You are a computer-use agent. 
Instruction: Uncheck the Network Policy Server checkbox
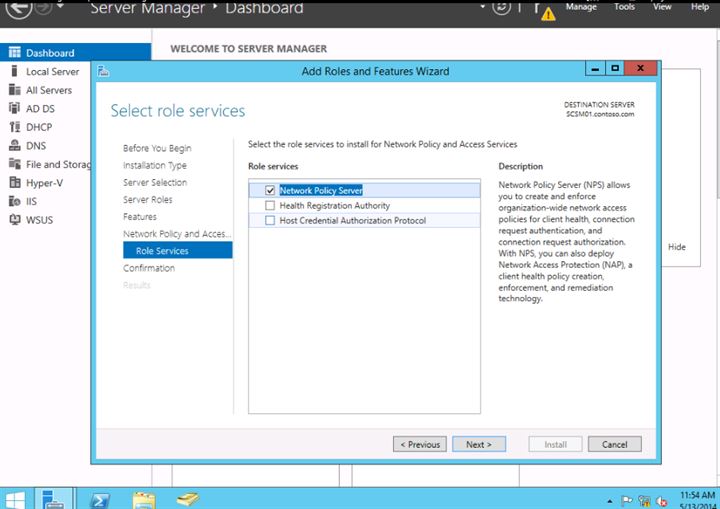click(270, 190)
